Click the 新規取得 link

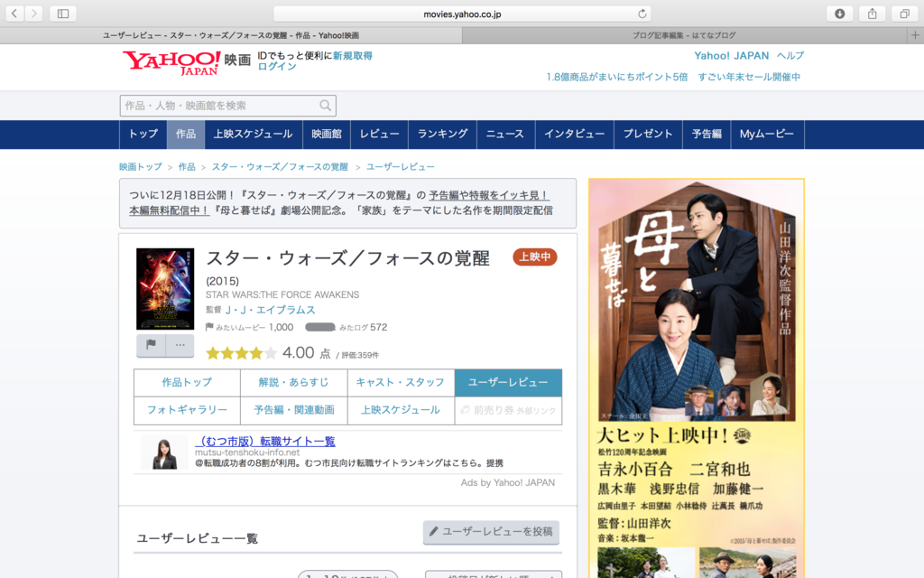(x=353, y=55)
